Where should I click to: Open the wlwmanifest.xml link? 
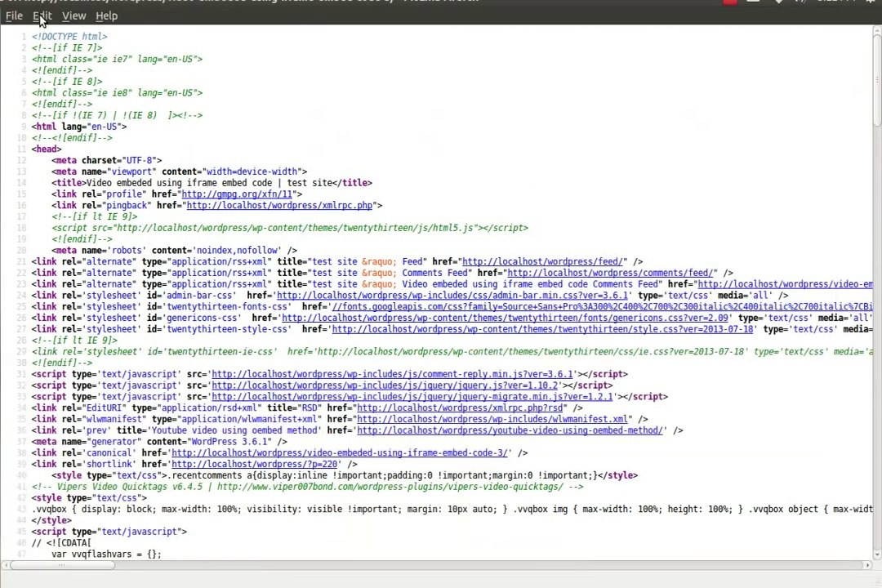tap(492, 419)
